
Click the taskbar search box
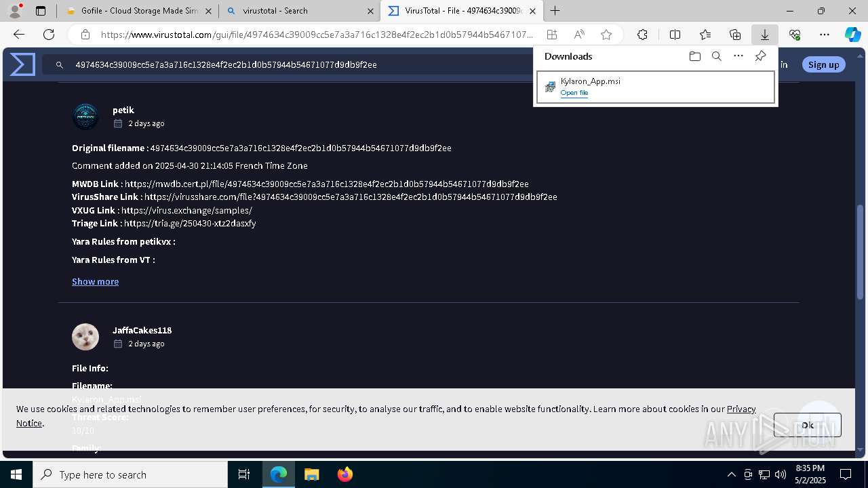(x=130, y=474)
